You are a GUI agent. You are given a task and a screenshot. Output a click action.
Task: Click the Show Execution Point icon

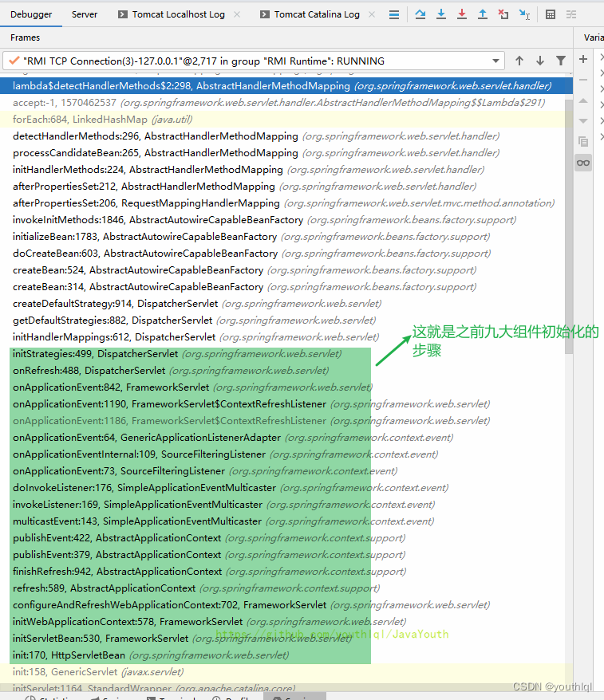(394, 14)
